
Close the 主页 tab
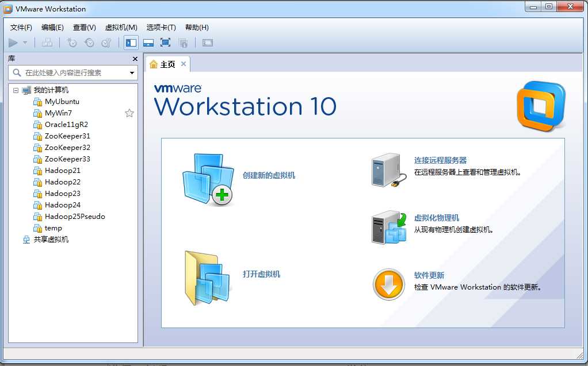184,64
